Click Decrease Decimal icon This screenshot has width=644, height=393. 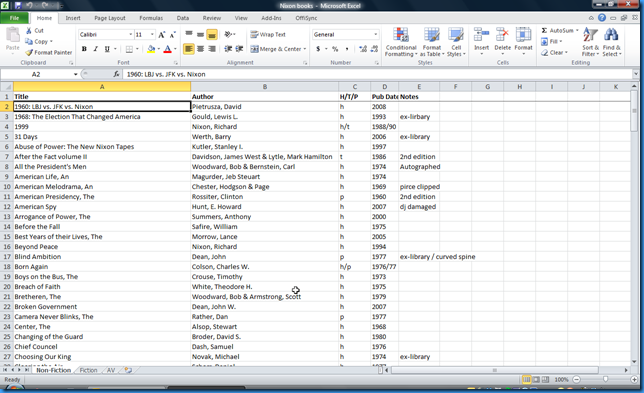tap(374, 49)
